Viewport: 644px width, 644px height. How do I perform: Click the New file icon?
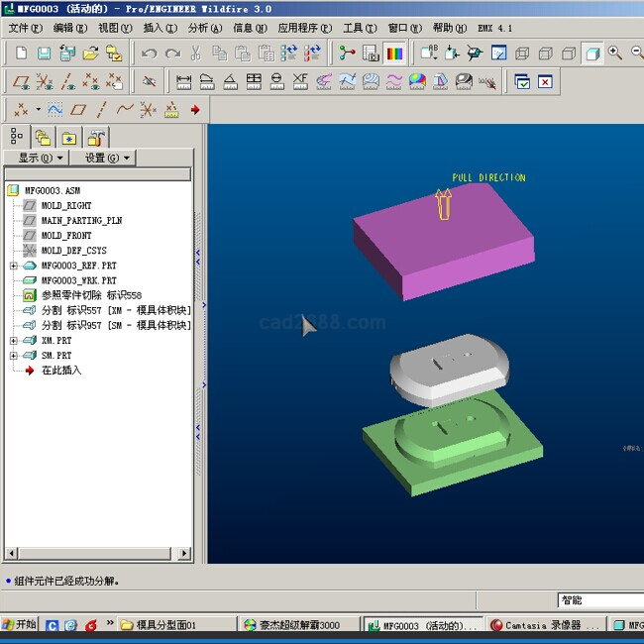pos(19,53)
